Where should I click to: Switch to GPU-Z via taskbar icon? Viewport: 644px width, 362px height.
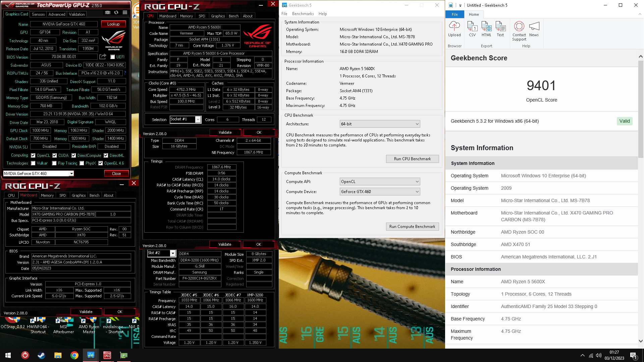[124, 355]
